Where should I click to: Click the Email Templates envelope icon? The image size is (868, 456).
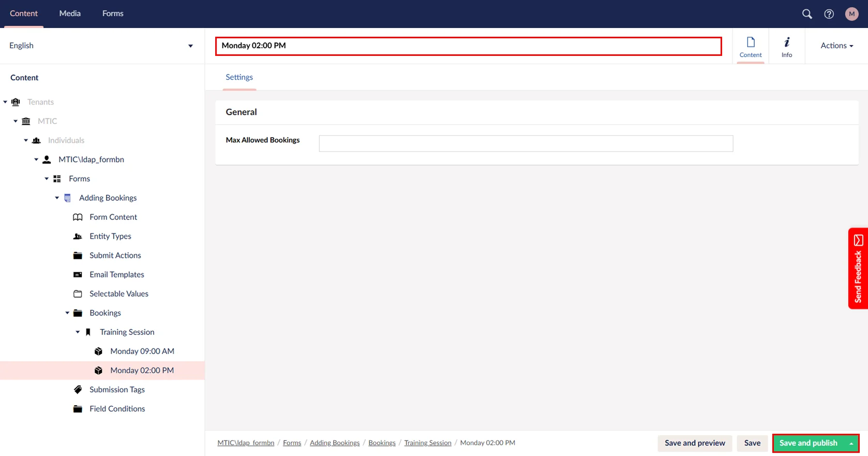tap(78, 274)
